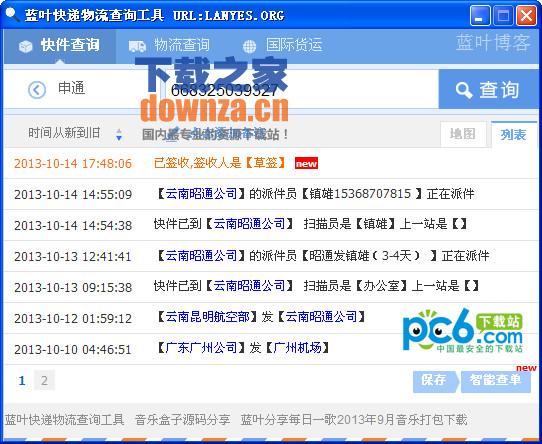This screenshot has width=542, height=444.
Task: Click the 云南昭通公司 link in 01:59:12 row
Action: coord(321,317)
